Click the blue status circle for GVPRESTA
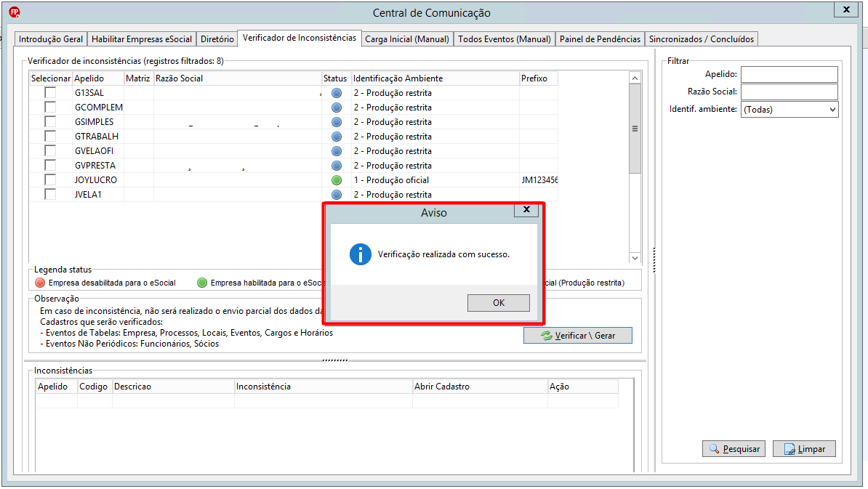This screenshot has width=868, height=489. pos(337,166)
